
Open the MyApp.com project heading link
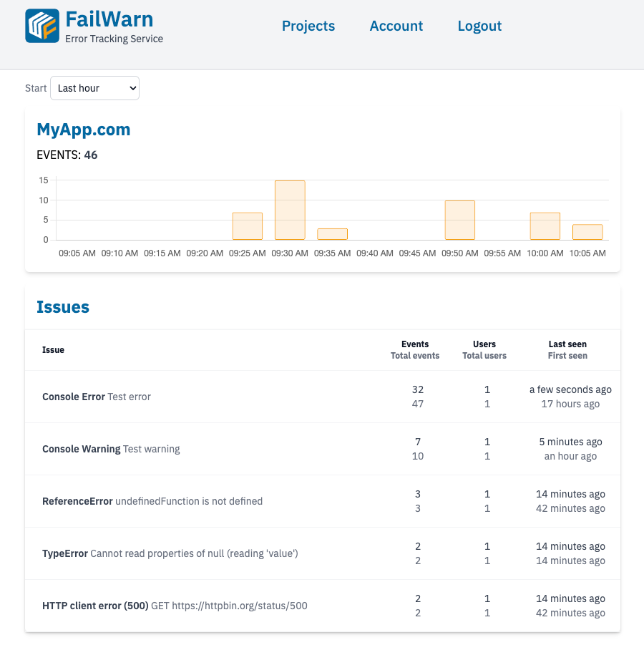83,130
